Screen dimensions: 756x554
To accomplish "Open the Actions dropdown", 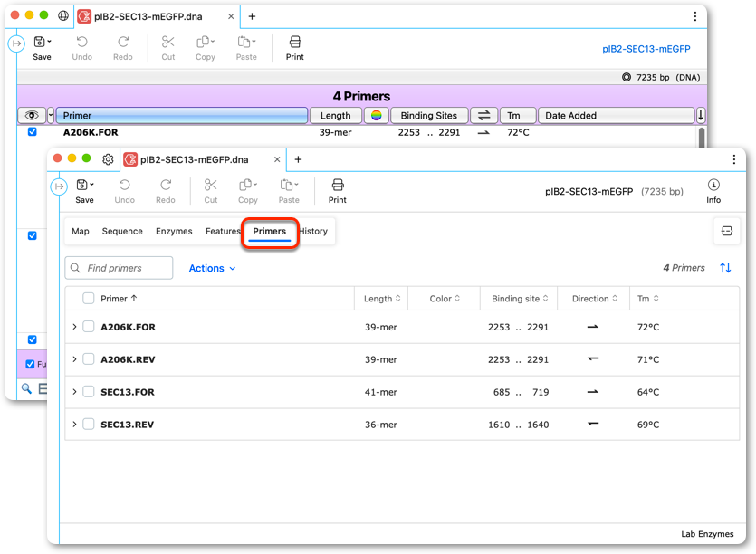I will point(212,268).
